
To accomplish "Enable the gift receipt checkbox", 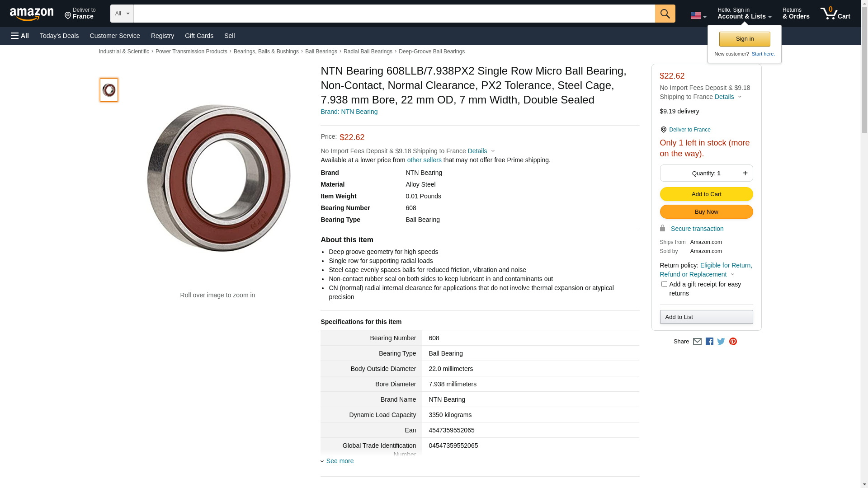I will (664, 284).
